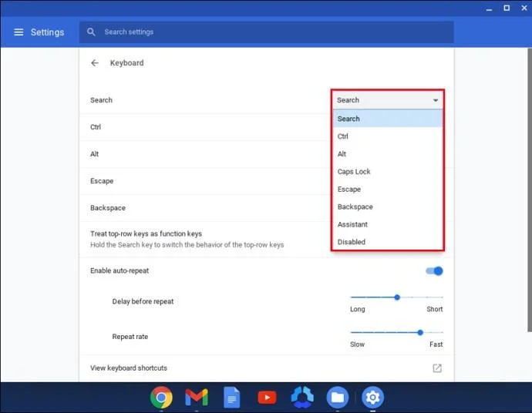532x413 pixels.
Task: Click the Keyboard page heading
Action: pyautogui.click(x=127, y=63)
